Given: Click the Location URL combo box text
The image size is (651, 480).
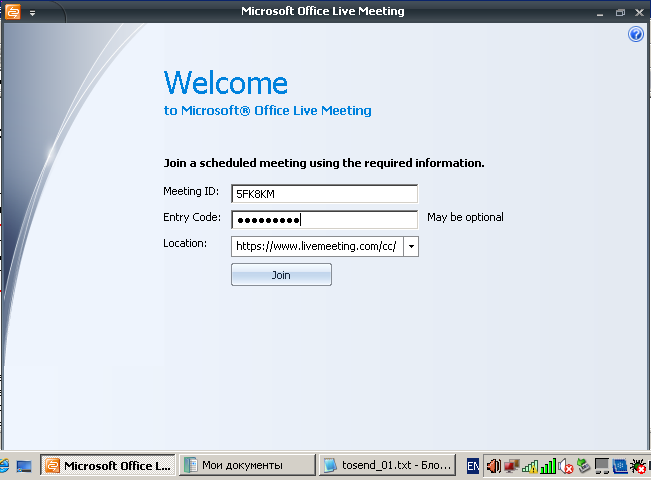Looking at the screenshot, I should pos(317,246).
